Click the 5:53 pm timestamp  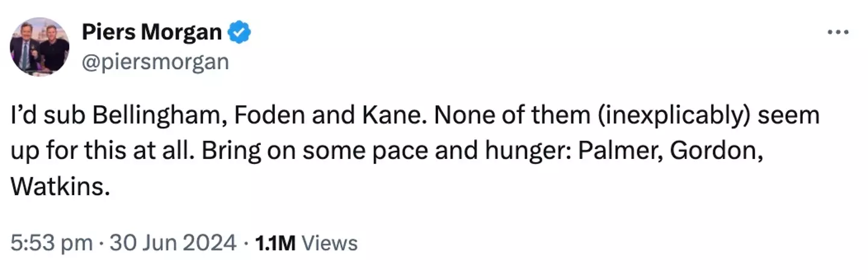(x=52, y=243)
